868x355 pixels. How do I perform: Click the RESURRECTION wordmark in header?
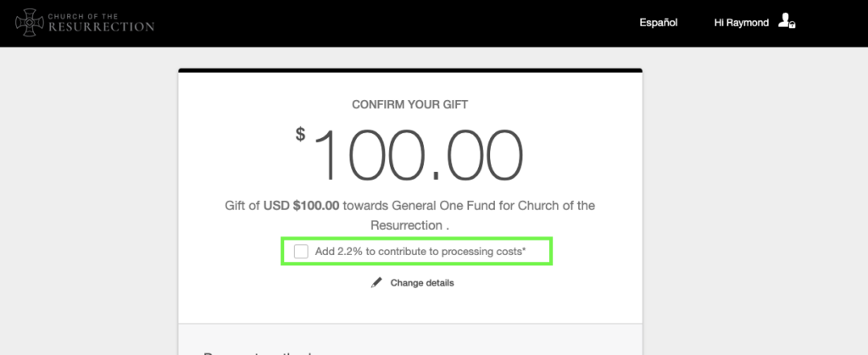click(x=102, y=26)
